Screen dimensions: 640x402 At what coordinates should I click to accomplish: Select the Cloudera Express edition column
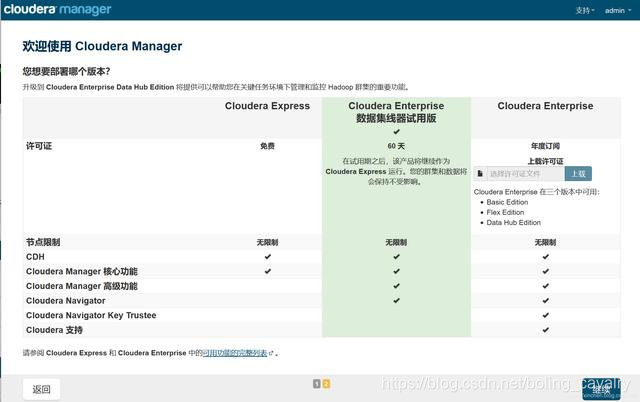coord(267,106)
